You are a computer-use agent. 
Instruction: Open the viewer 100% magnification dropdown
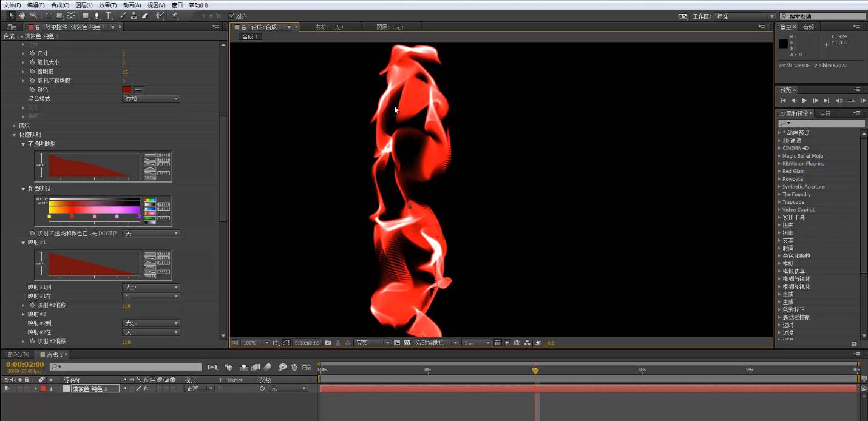256,343
